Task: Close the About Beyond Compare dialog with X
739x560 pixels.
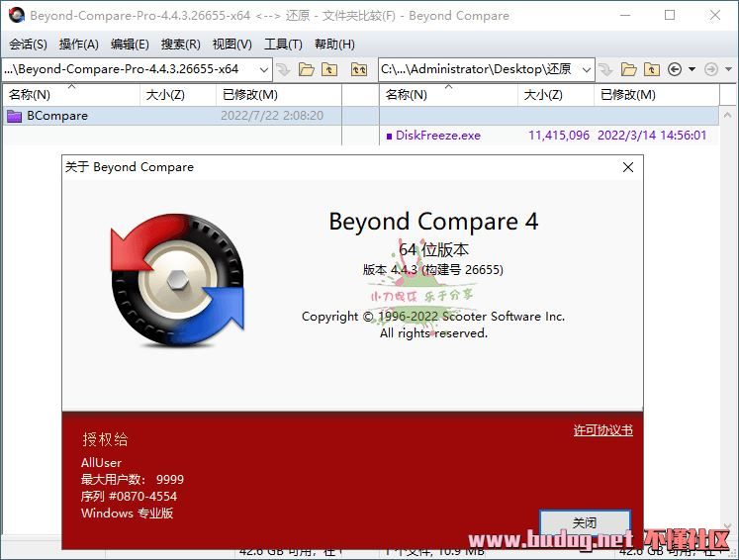Action: (x=628, y=167)
